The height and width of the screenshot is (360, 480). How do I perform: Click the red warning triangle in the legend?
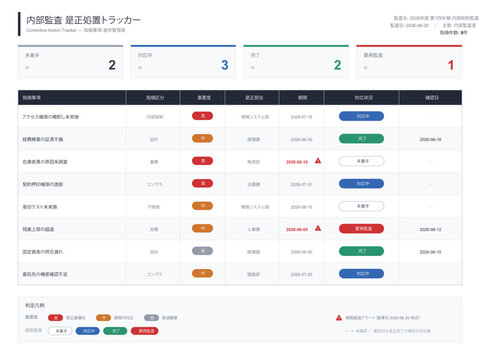pos(339,318)
